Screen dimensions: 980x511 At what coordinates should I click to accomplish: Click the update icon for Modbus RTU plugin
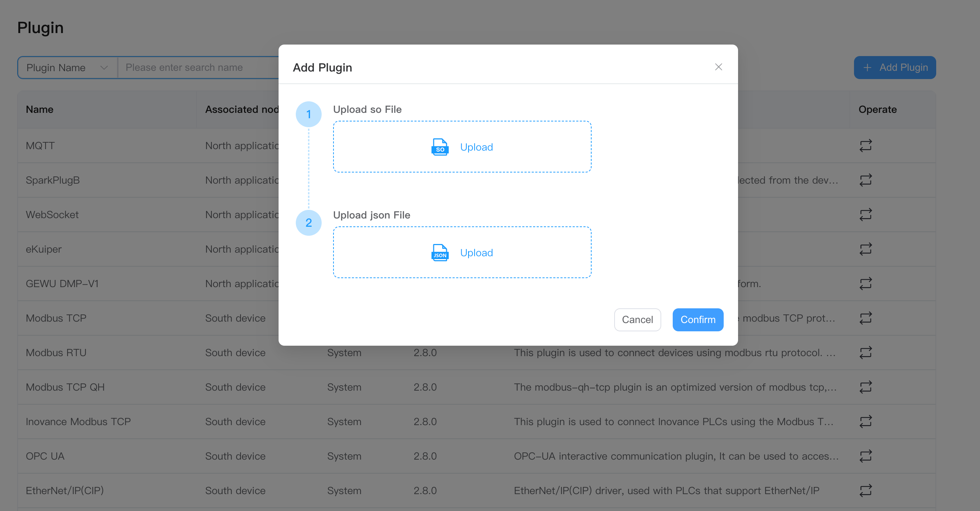point(865,352)
